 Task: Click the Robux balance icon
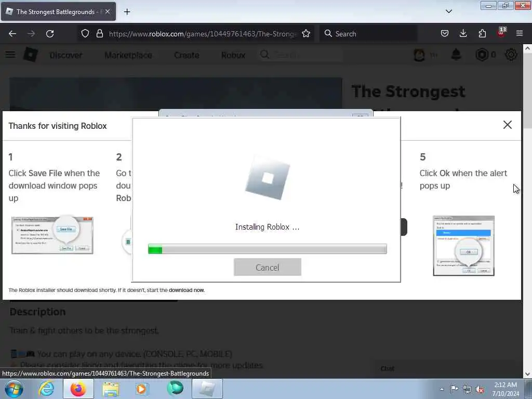482,55
